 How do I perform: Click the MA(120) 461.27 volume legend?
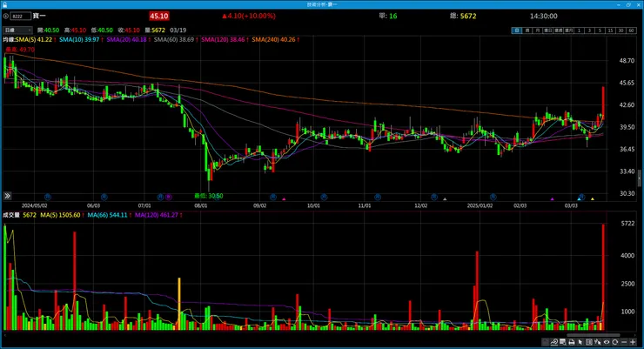pos(158,215)
